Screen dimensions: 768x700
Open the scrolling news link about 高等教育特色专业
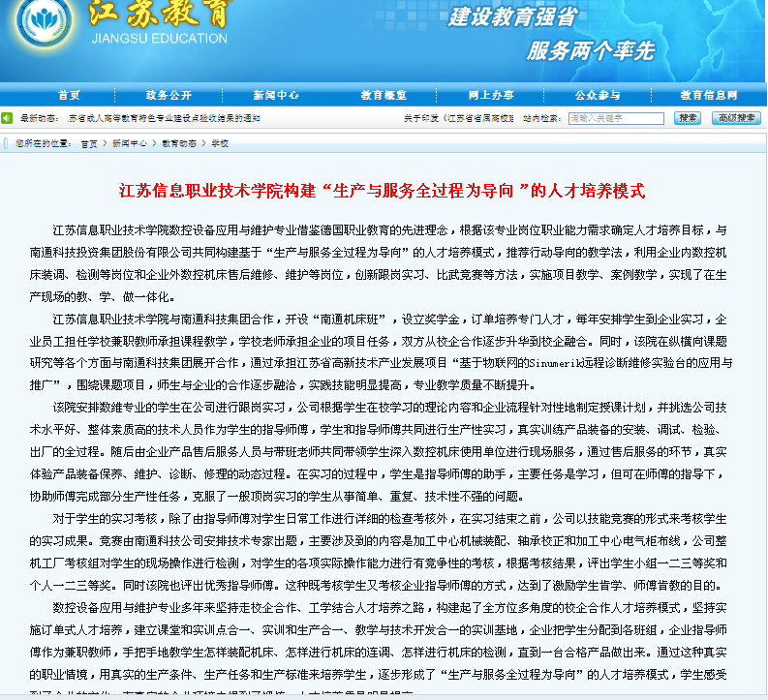click(x=164, y=118)
